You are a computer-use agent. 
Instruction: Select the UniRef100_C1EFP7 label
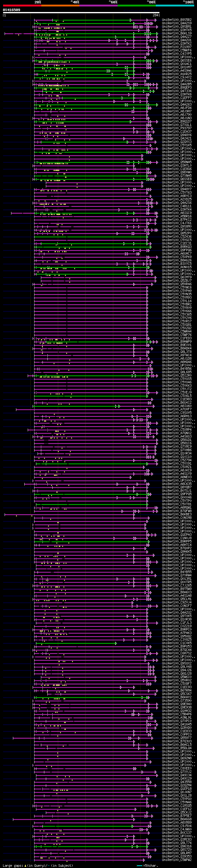click(x=176, y=98)
